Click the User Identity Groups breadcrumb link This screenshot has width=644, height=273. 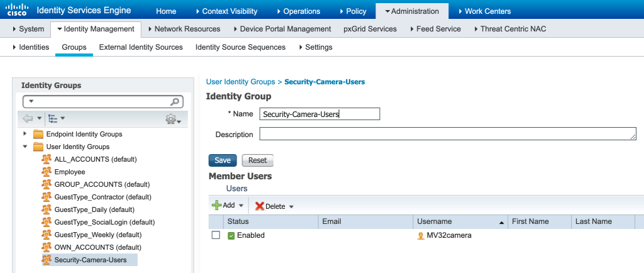coord(240,82)
